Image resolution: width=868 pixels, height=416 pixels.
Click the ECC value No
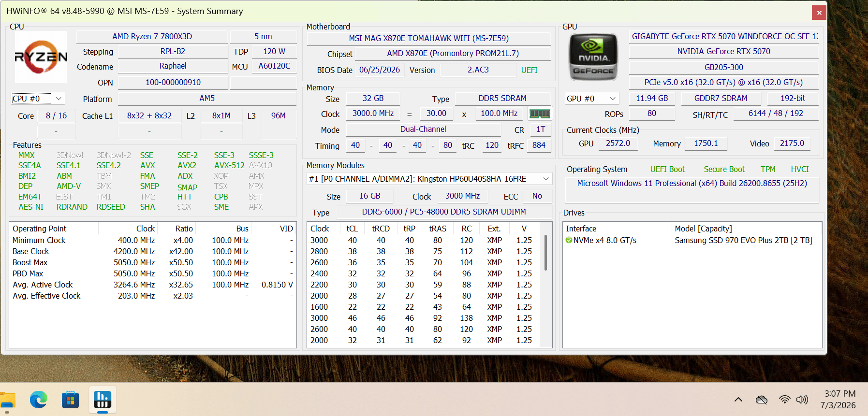tap(537, 196)
